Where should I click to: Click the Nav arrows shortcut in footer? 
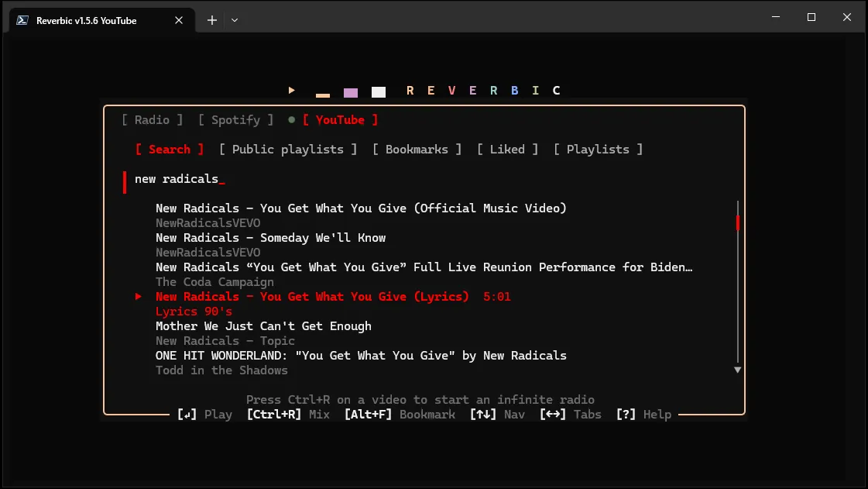497,415
